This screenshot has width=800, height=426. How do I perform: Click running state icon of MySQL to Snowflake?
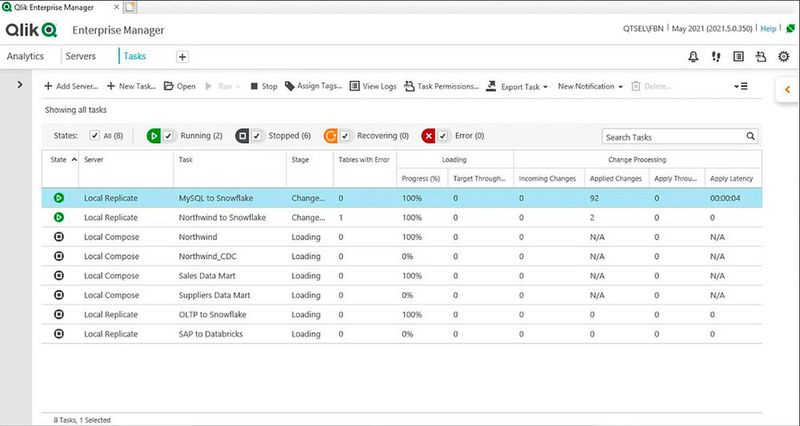click(59, 197)
